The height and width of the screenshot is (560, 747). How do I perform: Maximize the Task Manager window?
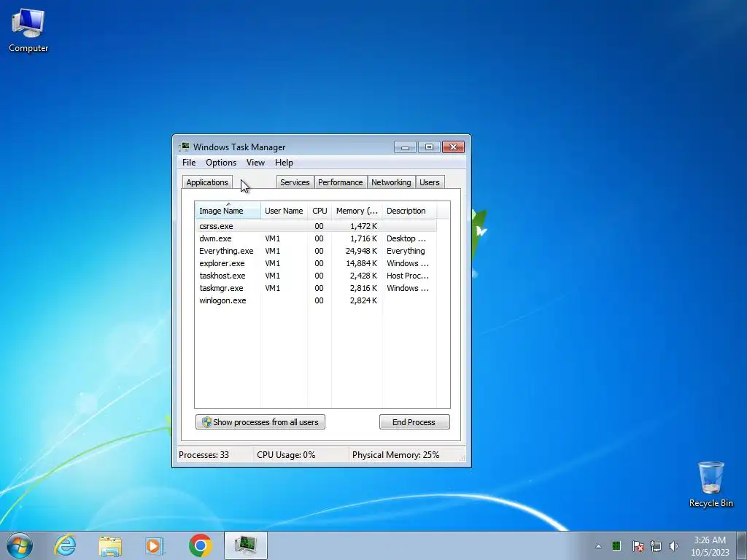click(x=429, y=147)
